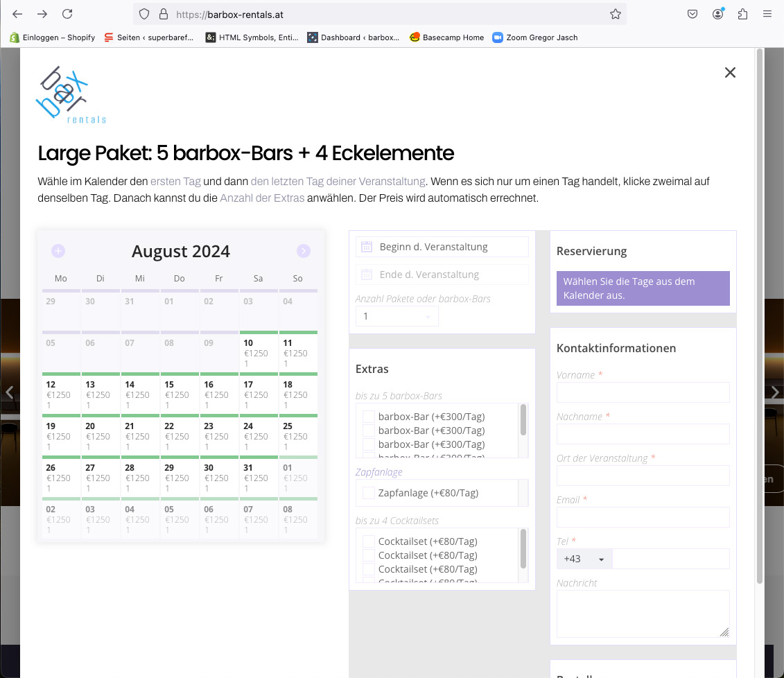Viewport: 784px width, 678px height.
Task: Click calendar icon beside Beginn d. Veranstaltung
Action: (367, 247)
